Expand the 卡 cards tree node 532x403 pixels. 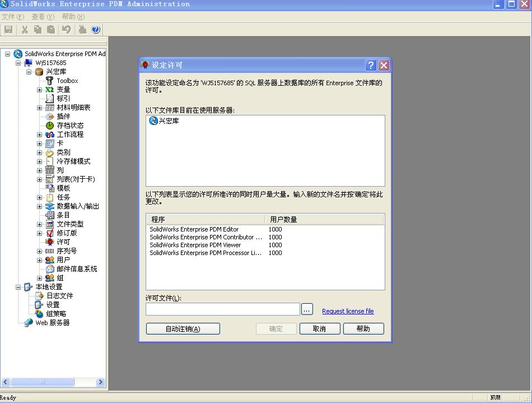39,143
